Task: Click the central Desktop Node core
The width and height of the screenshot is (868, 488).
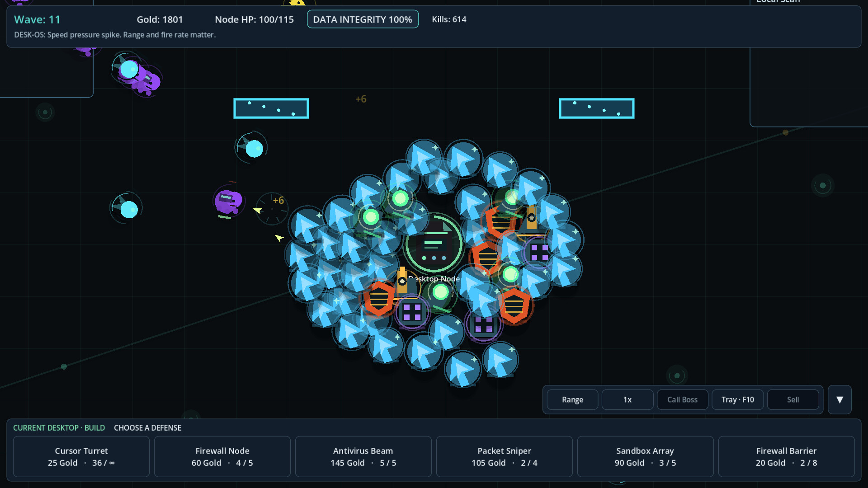Action: 433,244
